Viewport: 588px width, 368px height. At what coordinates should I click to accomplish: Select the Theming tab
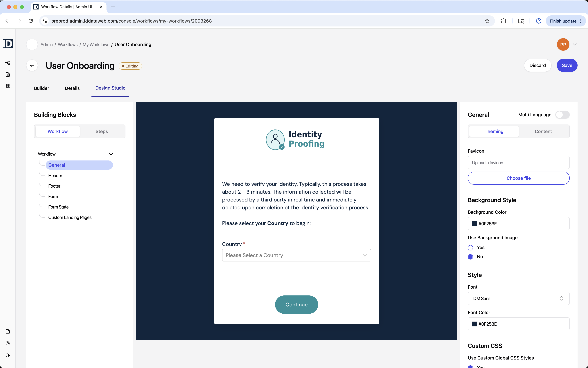pos(494,131)
